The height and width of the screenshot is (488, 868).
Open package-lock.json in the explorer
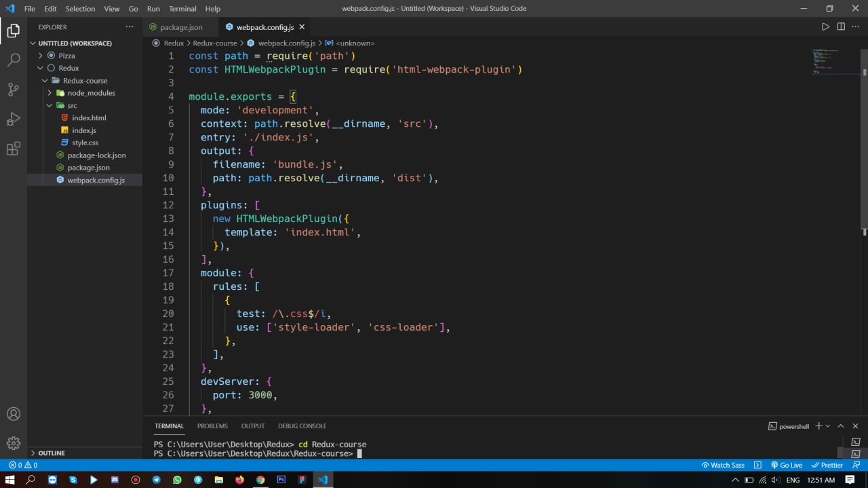[x=96, y=155]
